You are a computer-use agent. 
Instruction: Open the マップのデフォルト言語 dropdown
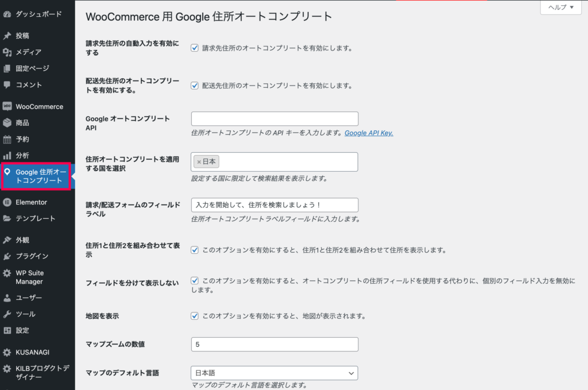[274, 373]
